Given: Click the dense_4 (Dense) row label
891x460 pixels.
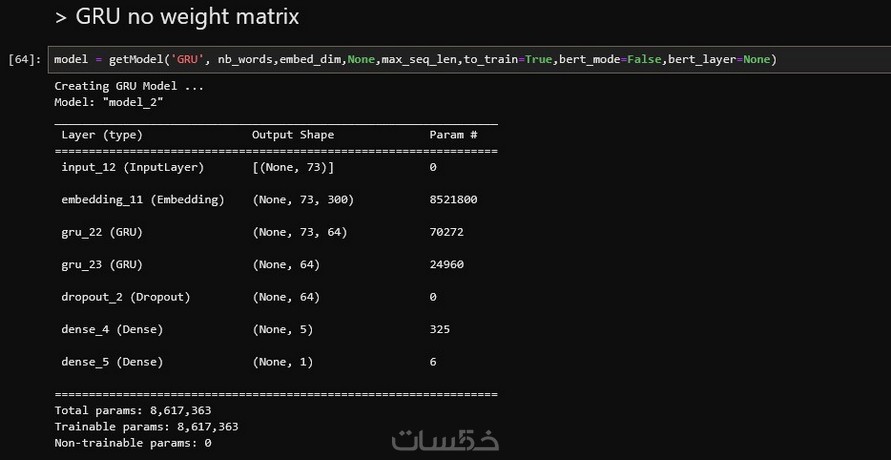Looking at the screenshot, I should click(x=112, y=329).
